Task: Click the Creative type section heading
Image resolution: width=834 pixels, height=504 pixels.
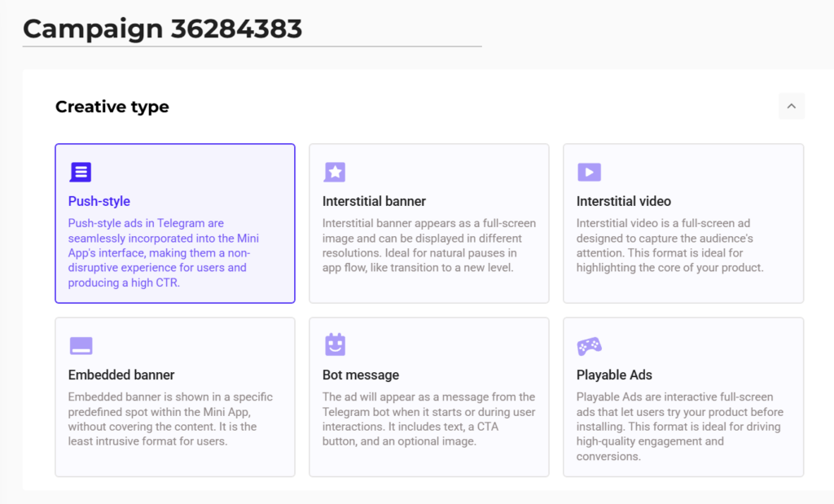Action: pos(112,107)
